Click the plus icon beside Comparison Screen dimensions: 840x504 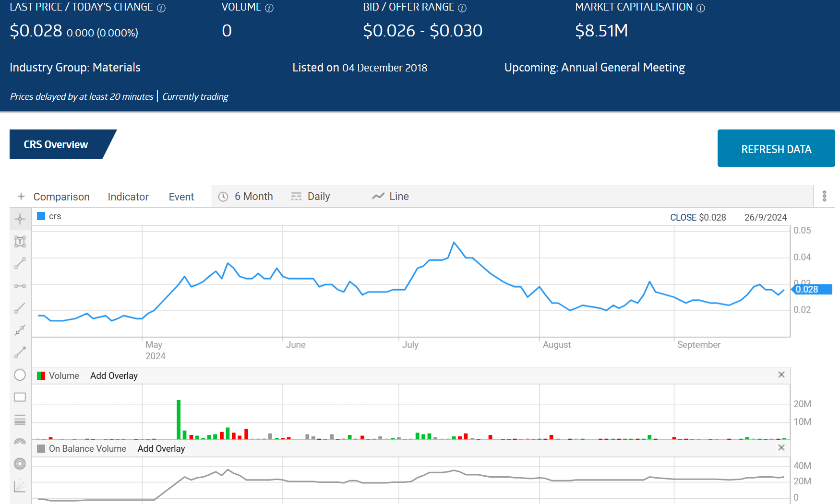pyautogui.click(x=21, y=196)
